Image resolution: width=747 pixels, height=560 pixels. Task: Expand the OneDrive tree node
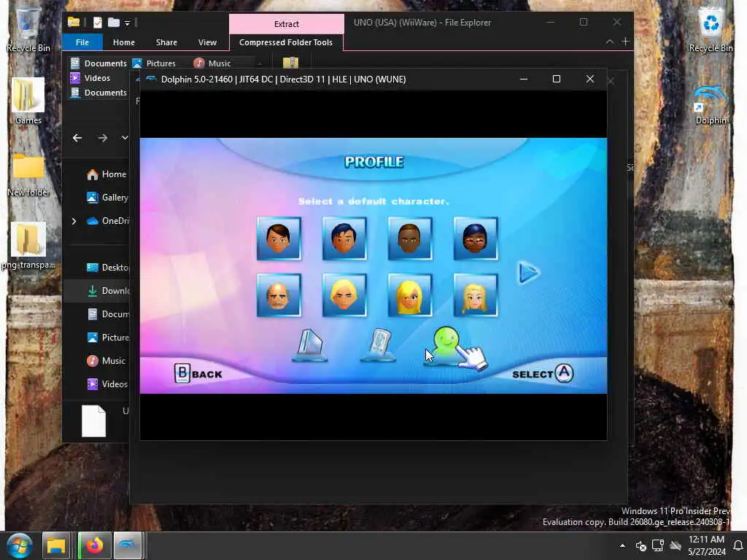tap(74, 221)
